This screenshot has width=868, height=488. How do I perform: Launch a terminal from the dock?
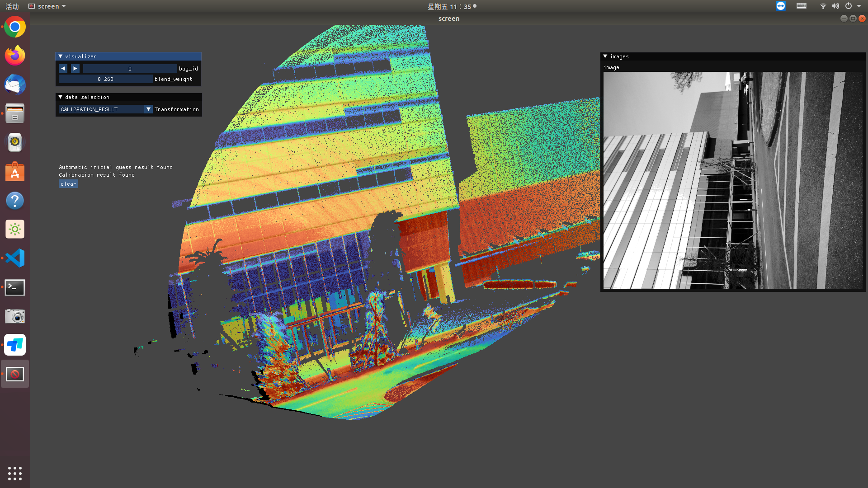click(14, 287)
